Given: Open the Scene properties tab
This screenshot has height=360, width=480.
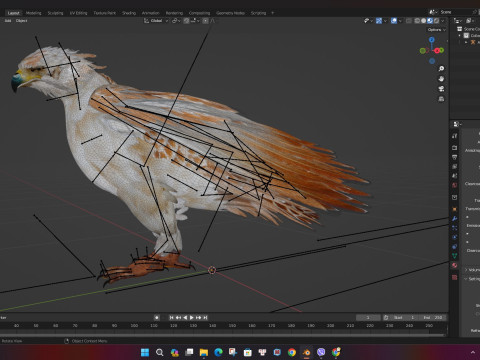Looking at the screenshot, I should pos(455,175).
